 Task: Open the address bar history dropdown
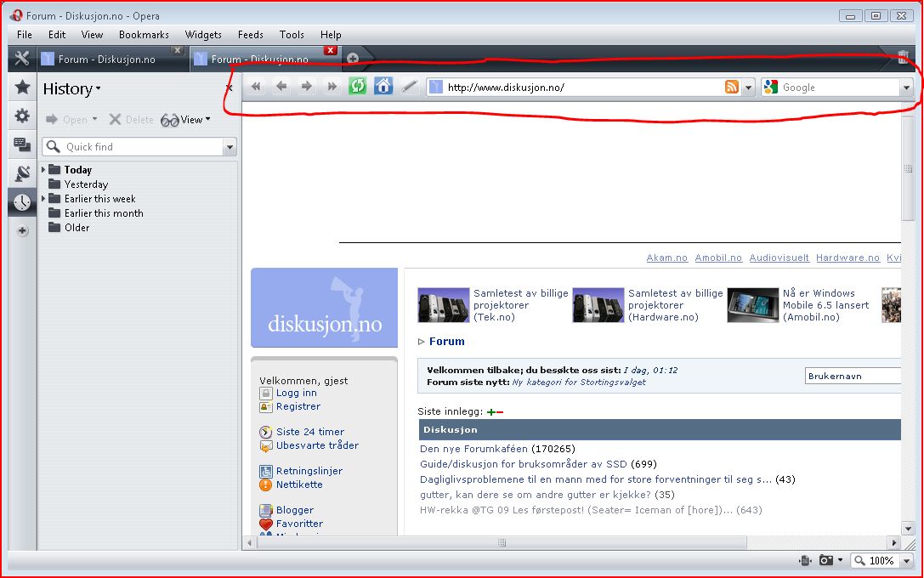pyautogui.click(x=748, y=88)
